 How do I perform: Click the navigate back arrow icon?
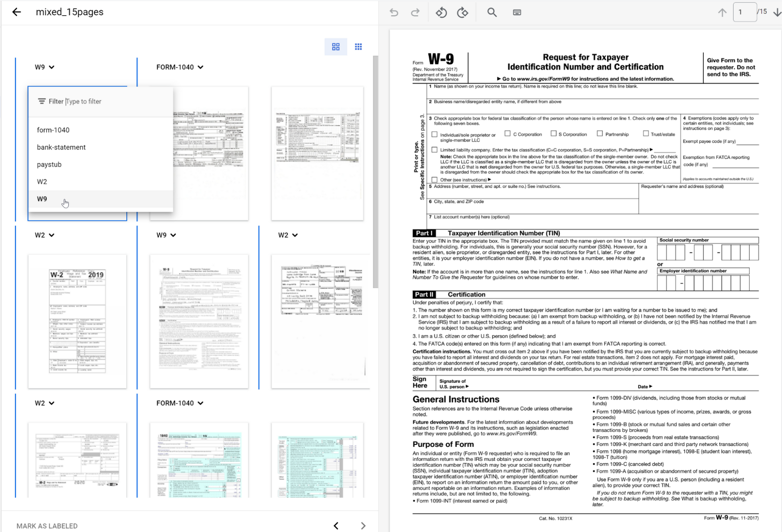tap(17, 12)
